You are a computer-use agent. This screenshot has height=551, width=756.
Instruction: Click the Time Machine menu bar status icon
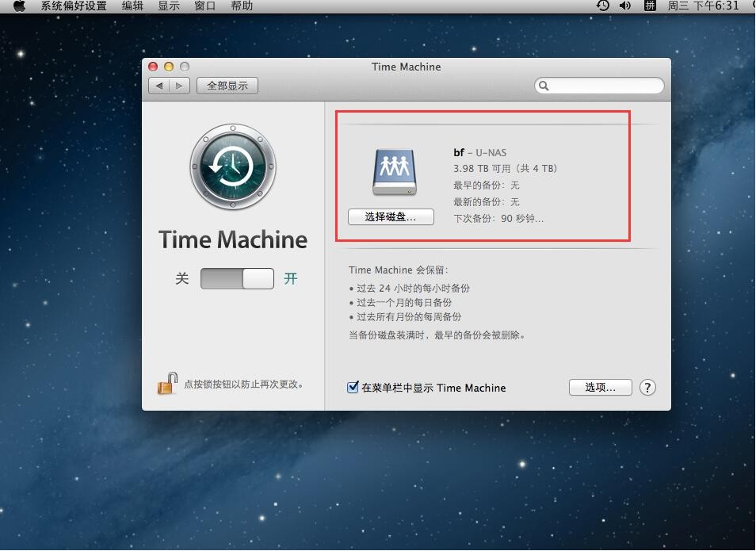tap(602, 6)
